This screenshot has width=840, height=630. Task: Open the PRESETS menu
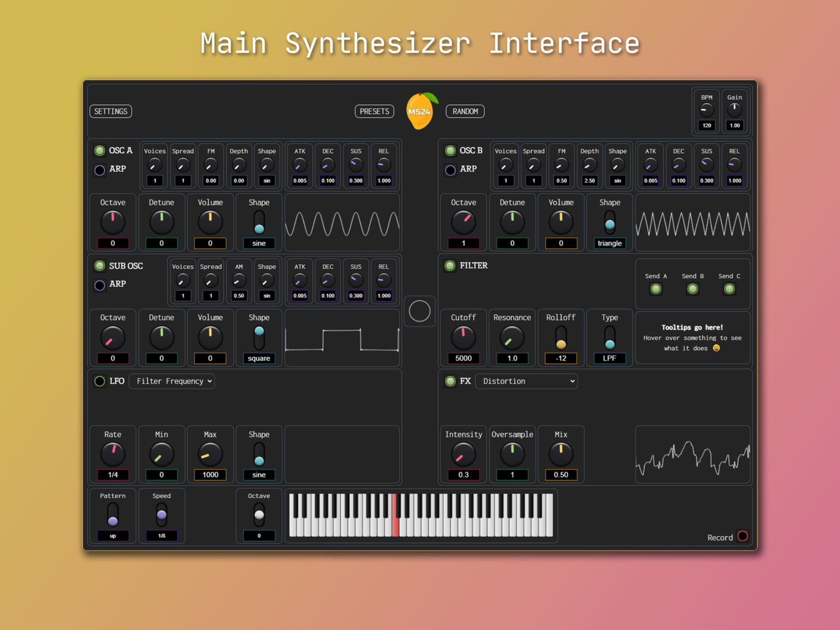375,112
